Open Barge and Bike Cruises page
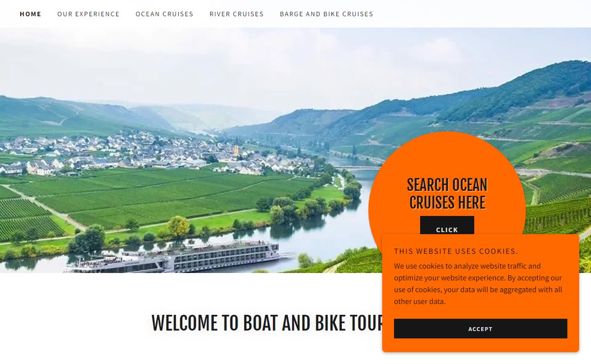 pyautogui.click(x=327, y=14)
